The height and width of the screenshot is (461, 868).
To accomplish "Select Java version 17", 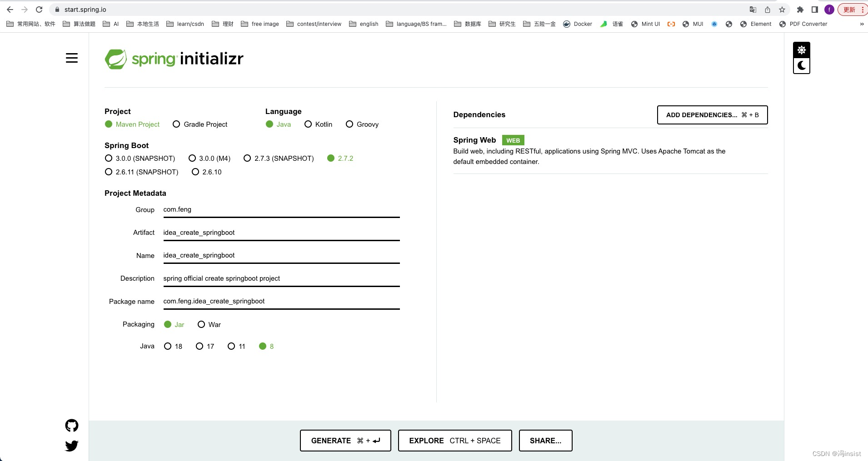I will pyautogui.click(x=205, y=347).
